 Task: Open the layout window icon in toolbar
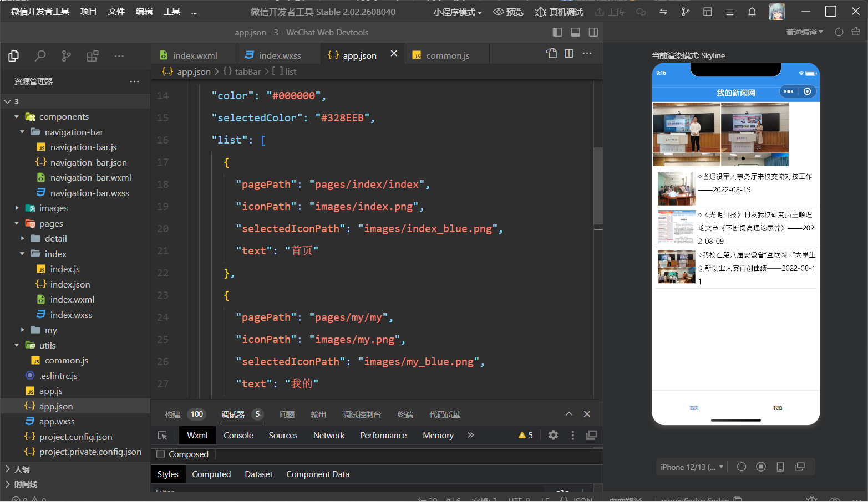[708, 12]
